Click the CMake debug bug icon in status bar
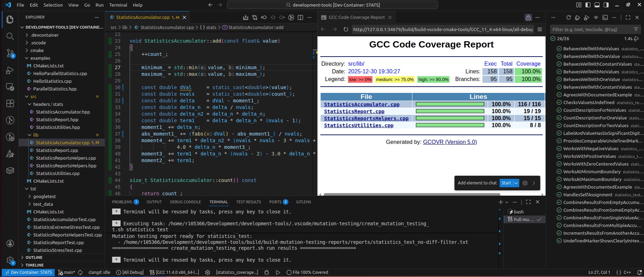Screen dimensions: 644x277 point(267,272)
